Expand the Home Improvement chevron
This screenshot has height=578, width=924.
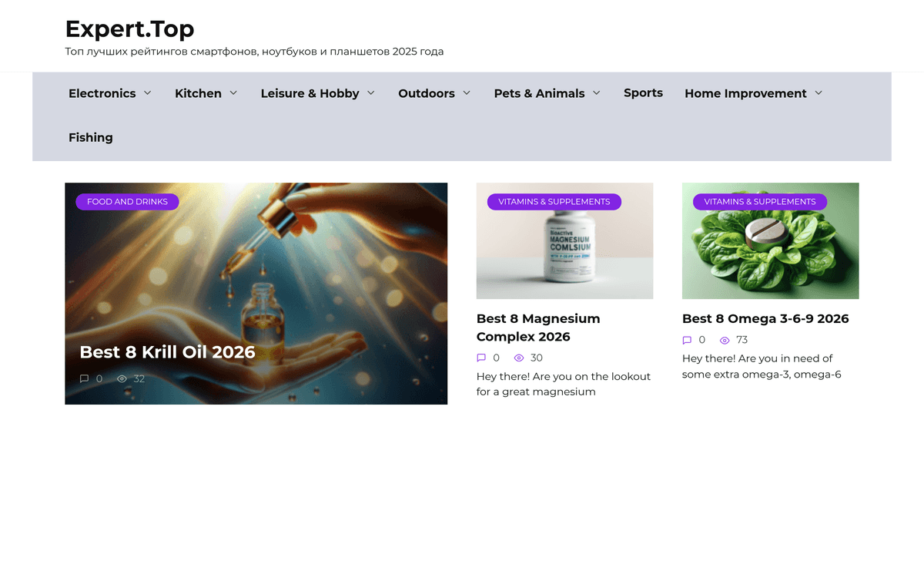[819, 92]
